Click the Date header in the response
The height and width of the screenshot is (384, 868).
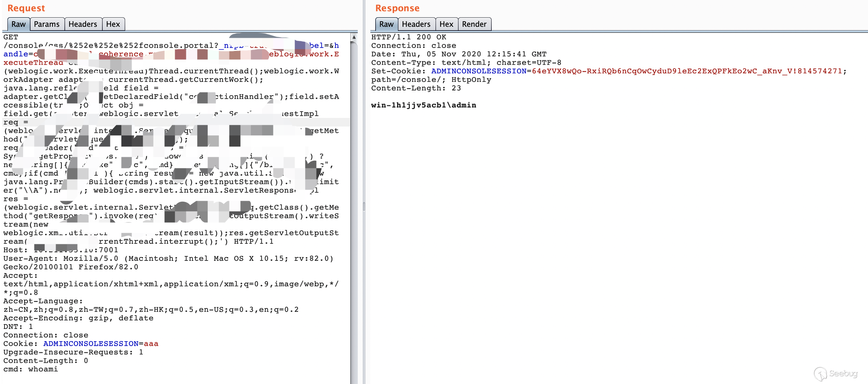point(459,54)
